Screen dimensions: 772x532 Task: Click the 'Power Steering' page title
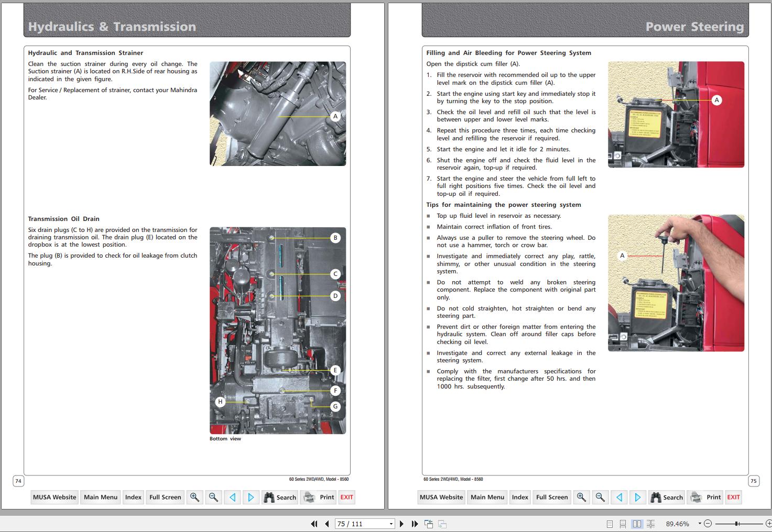point(694,27)
